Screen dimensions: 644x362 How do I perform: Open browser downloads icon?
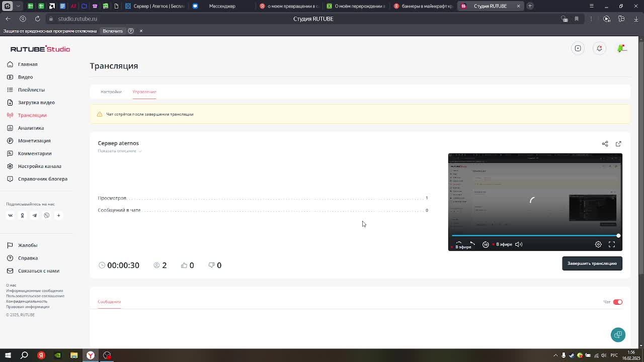(636, 19)
